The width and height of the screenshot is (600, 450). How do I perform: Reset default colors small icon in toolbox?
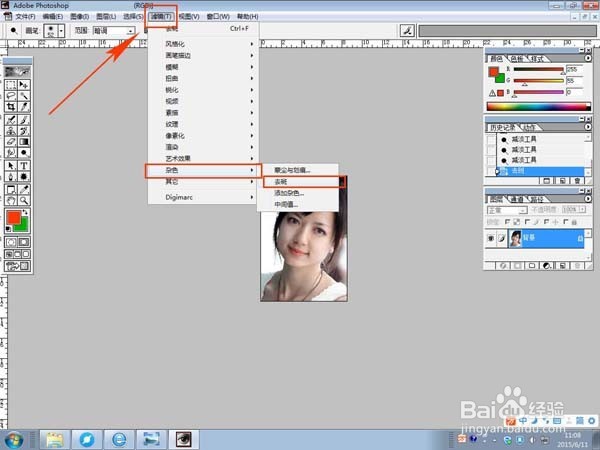(8, 229)
